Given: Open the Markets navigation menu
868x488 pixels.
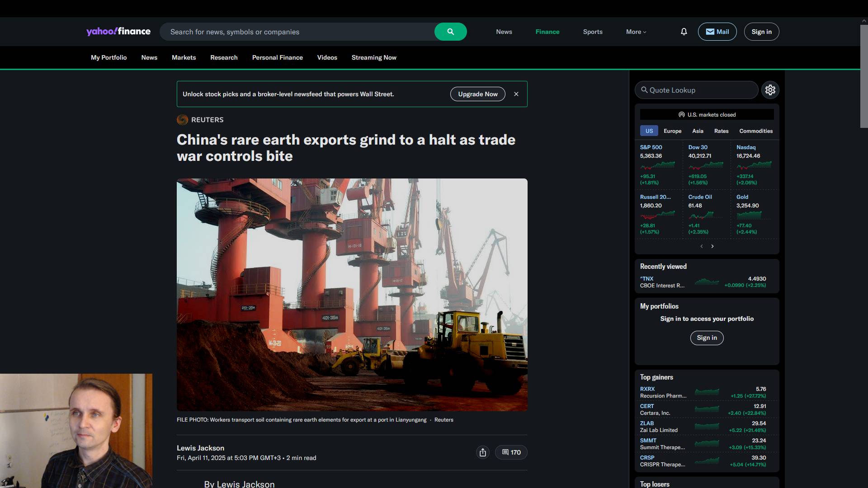Looking at the screenshot, I should coord(184,57).
